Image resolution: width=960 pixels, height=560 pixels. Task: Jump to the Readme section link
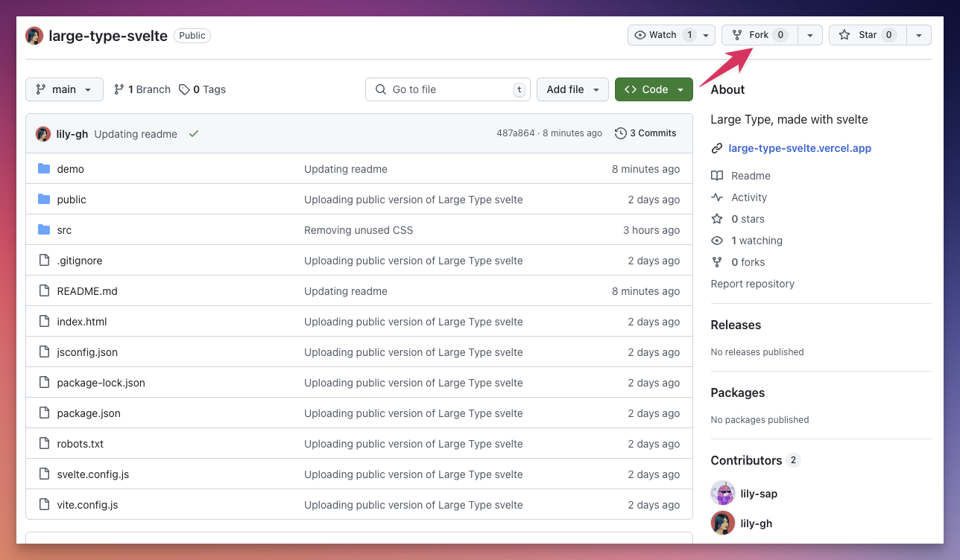click(x=751, y=176)
